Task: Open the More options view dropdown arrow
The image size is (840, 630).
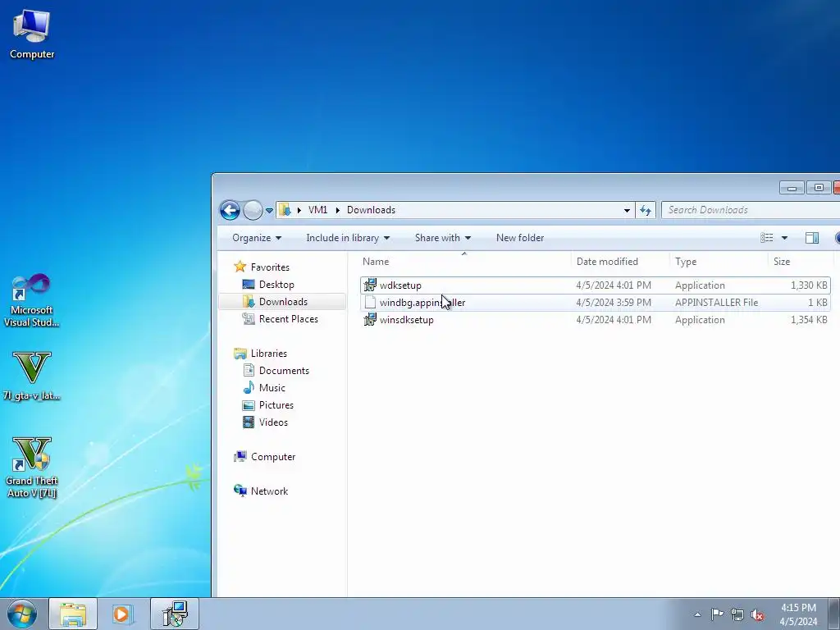Action: tap(784, 238)
